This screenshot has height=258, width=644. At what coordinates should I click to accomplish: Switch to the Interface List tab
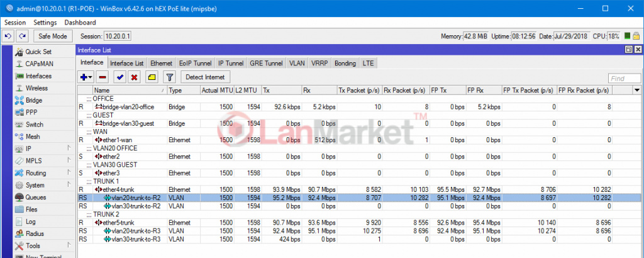127,64
